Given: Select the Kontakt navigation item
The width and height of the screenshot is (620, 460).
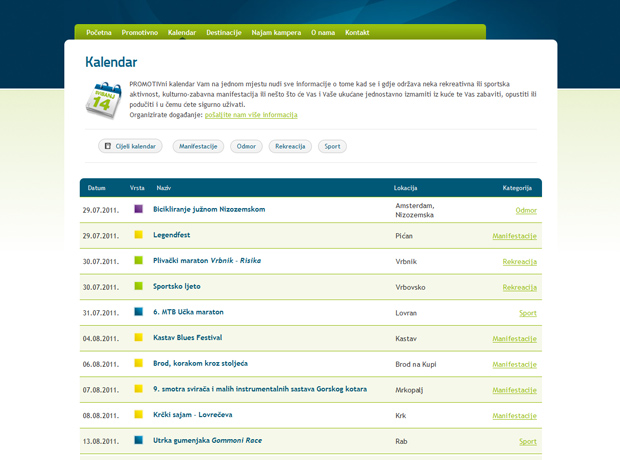Looking at the screenshot, I should (357, 33).
